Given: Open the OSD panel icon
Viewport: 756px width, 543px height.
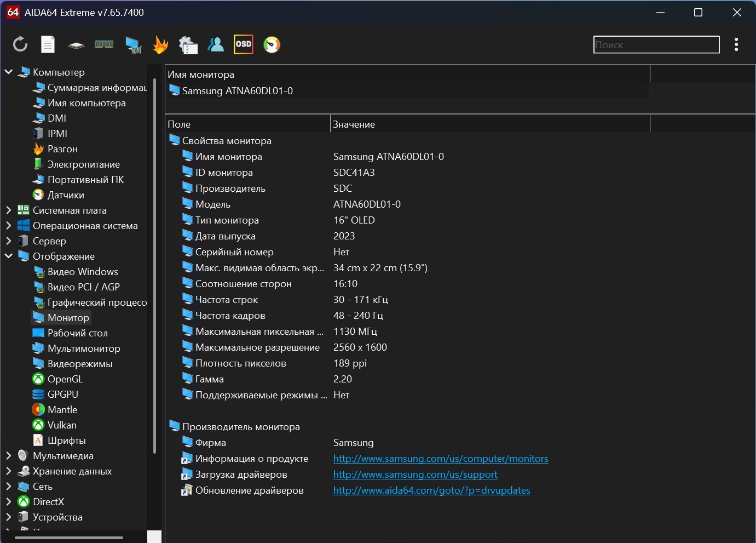Looking at the screenshot, I should (244, 44).
